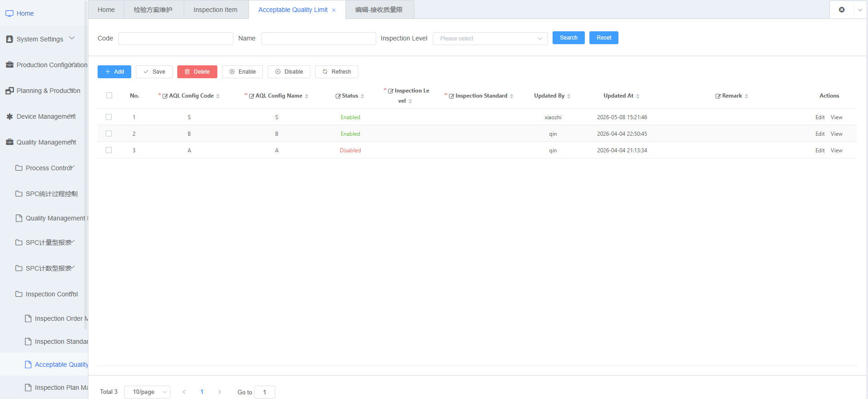Click the Inspection Order document icon

point(28,318)
